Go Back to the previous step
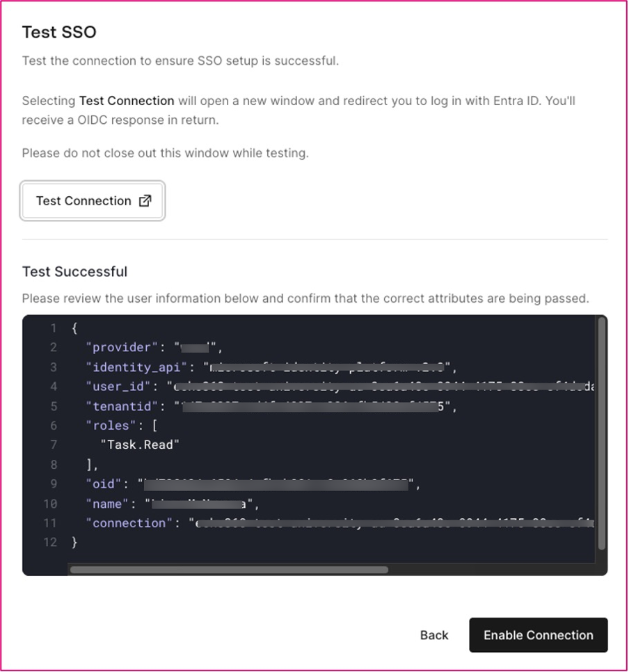The height and width of the screenshot is (672, 629). (x=434, y=635)
